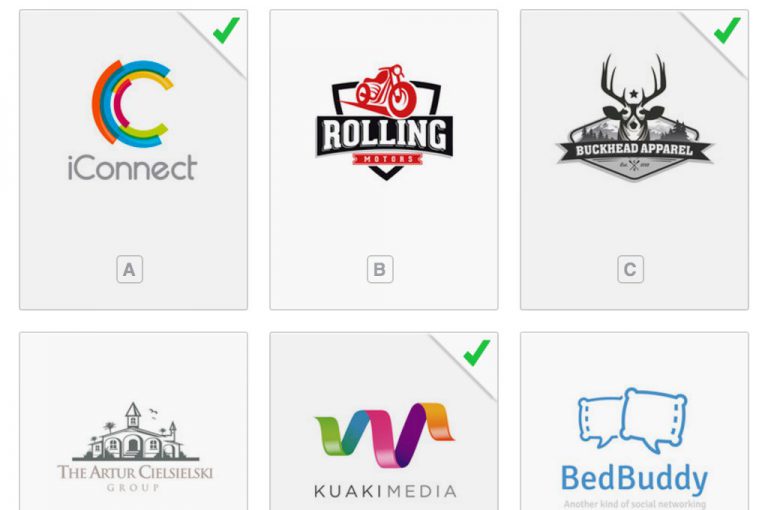The image size is (768, 510).
Task: Select the letter B key label
Action: coord(380,269)
